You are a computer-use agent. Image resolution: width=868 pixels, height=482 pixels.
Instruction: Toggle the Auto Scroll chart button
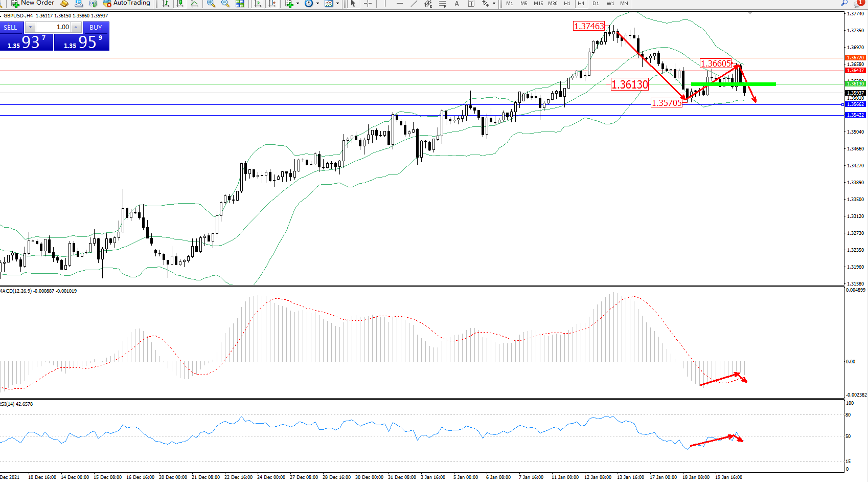point(258,4)
